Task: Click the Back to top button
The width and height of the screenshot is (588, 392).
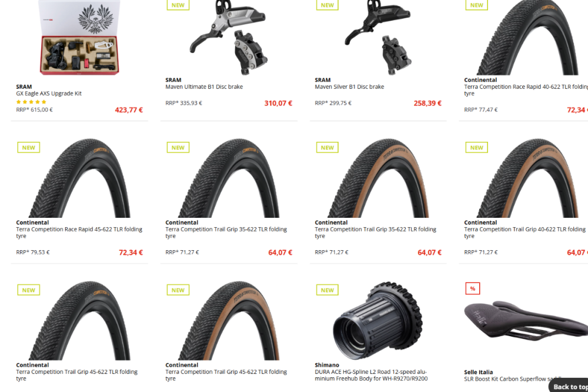Action: (x=569, y=386)
